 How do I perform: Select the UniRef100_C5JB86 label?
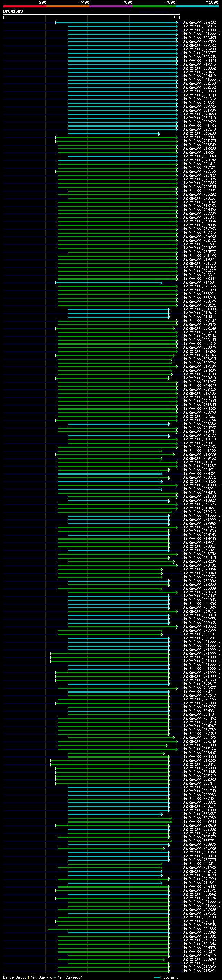(x=199, y=929)
